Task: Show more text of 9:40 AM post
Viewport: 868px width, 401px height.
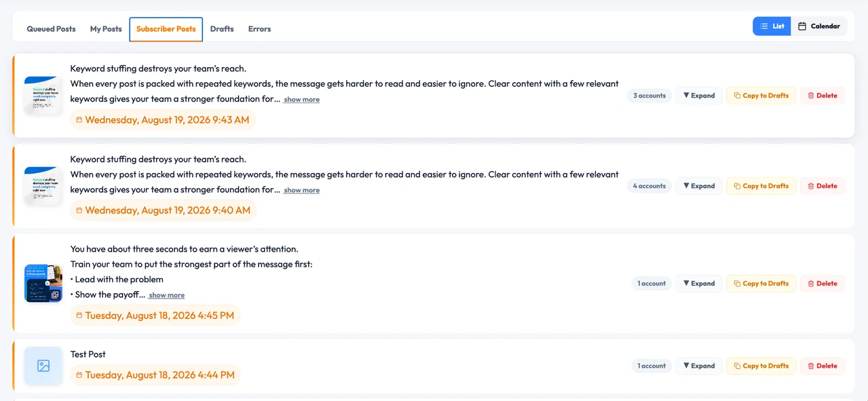Action: click(x=301, y=191)
